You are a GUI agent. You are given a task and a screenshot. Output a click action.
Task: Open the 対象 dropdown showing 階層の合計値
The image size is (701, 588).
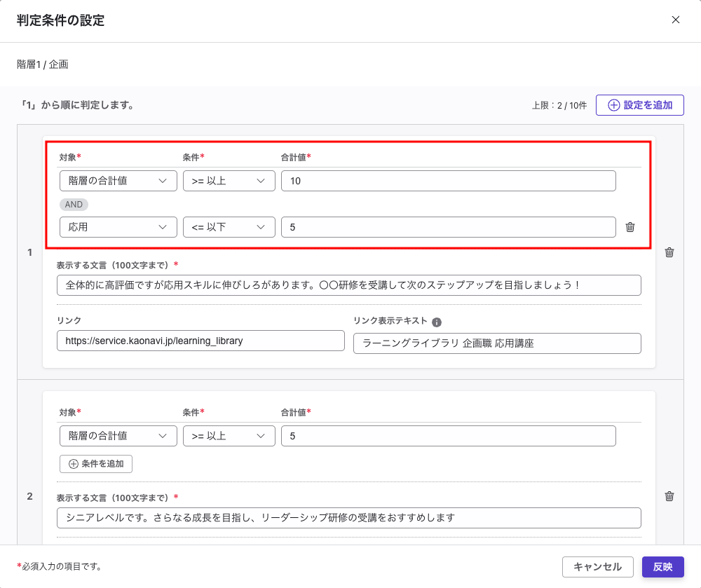tap(118, 180)
